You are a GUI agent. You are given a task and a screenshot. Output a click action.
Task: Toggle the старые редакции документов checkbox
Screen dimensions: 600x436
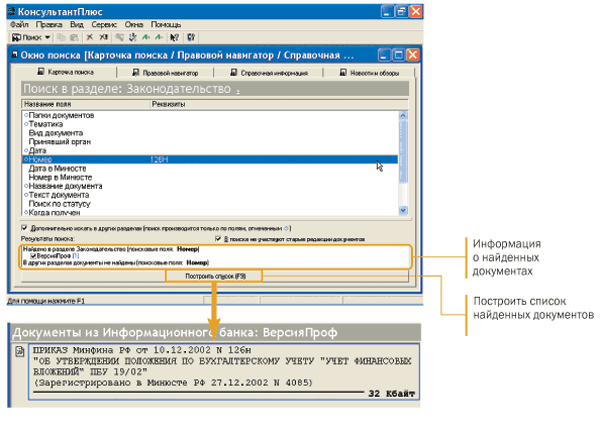pos(218,239)
